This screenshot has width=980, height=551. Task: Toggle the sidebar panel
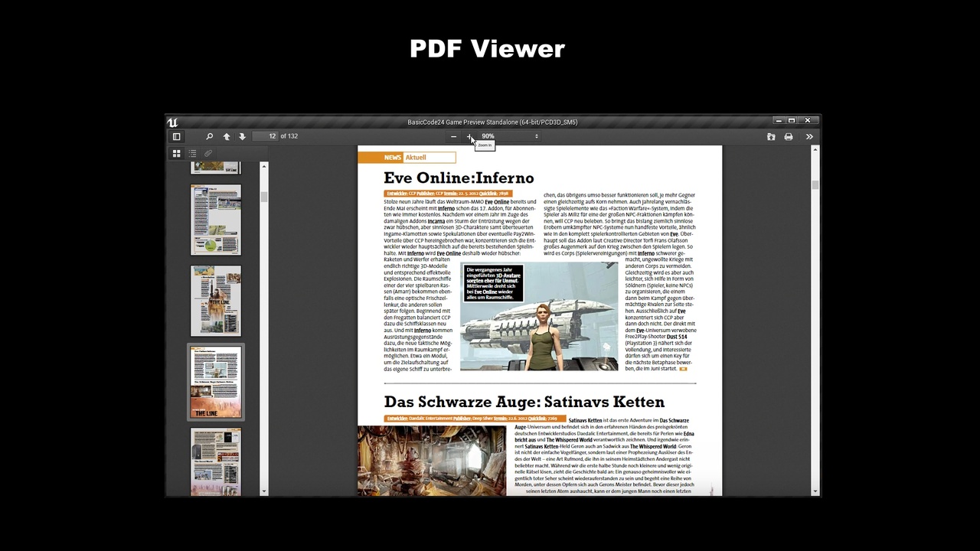pos(176,136)
